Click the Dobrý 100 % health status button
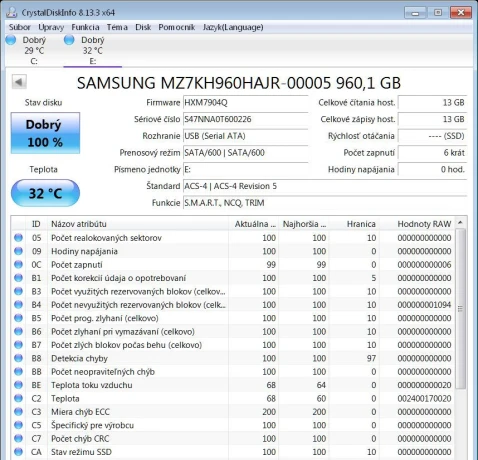Screen dimensions: 478x460 [45, 133]
